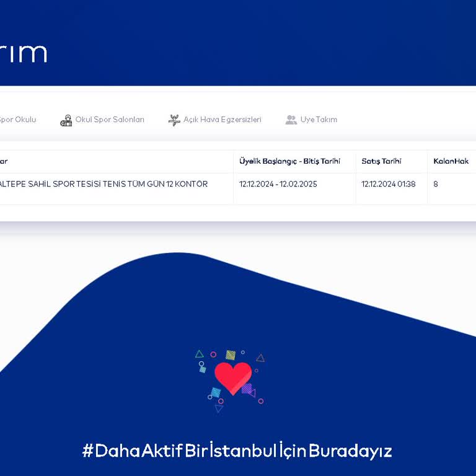Click the remaining rights value 8

(x=436, y=184)
